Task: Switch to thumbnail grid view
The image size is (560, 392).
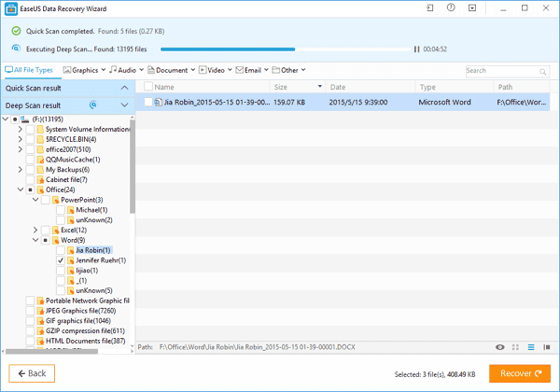Action: [x=515, y=347]
